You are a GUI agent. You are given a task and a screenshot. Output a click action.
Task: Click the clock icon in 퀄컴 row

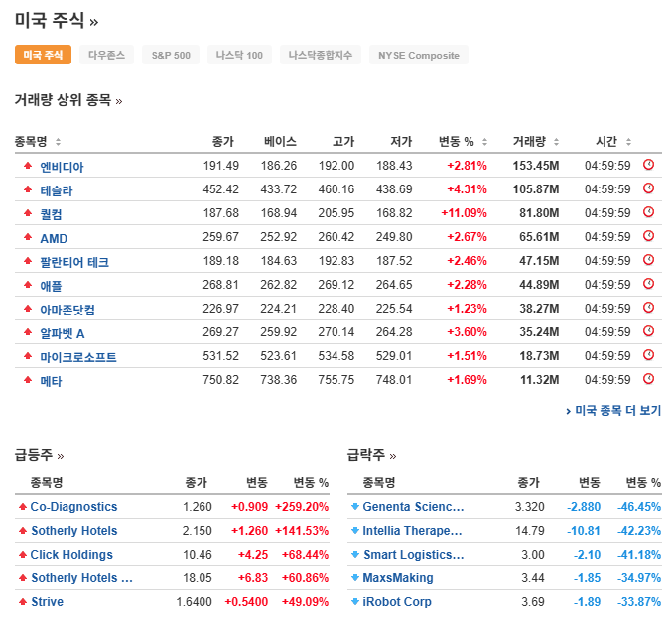pyautogui.click(x=648, y=212)
